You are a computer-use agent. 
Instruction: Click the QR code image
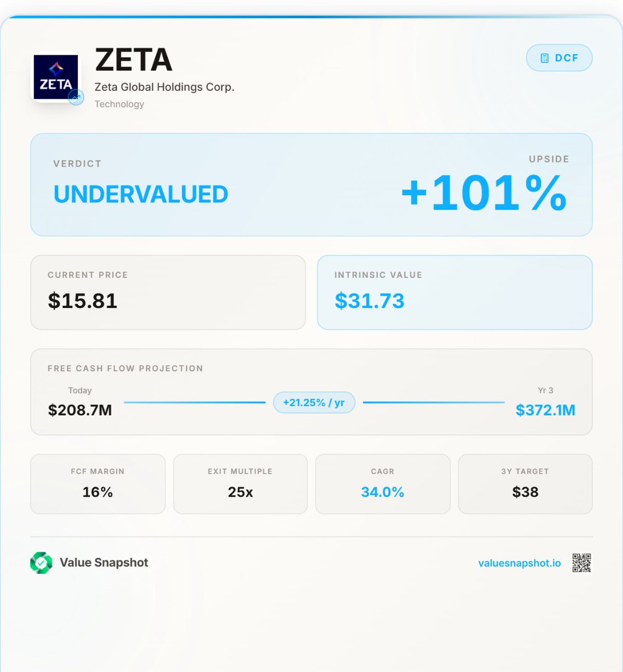point(582,563)
